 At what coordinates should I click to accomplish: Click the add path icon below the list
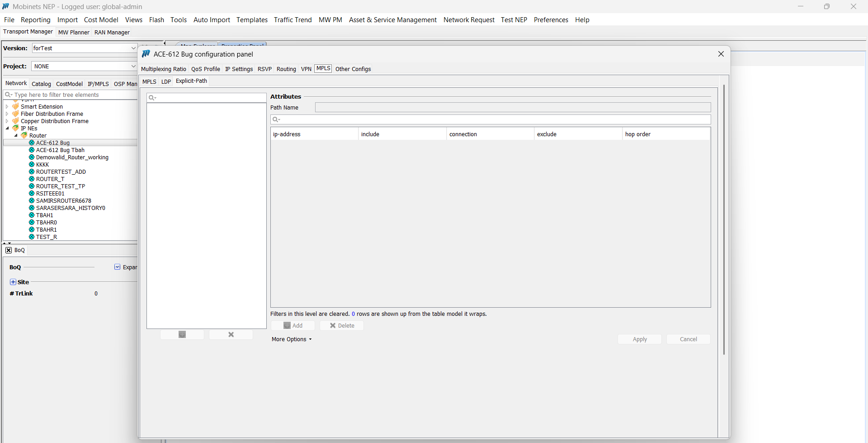(x=182, y=334)
